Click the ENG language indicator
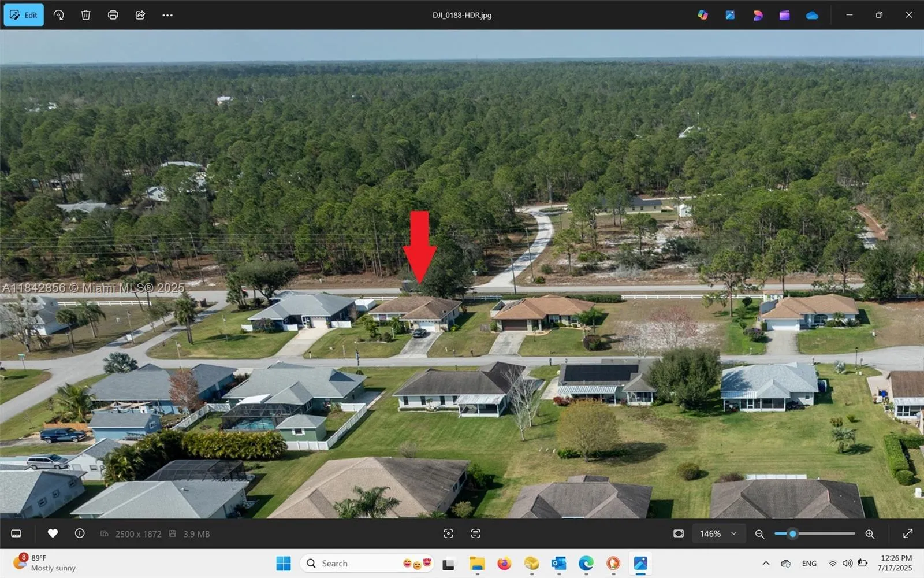This screenshot has height=578, width=924. (x=809, y=564)
